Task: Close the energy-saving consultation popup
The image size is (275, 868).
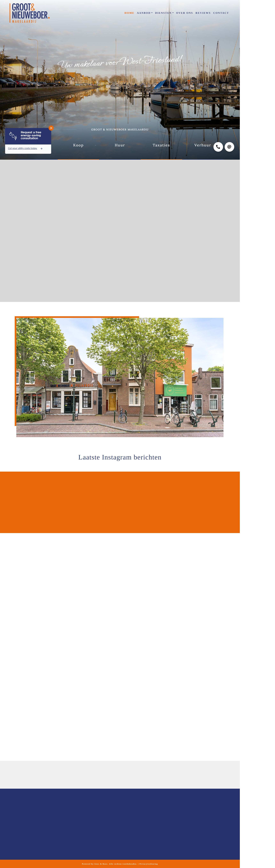Action: pyautogui.click(x=51, y=128)
